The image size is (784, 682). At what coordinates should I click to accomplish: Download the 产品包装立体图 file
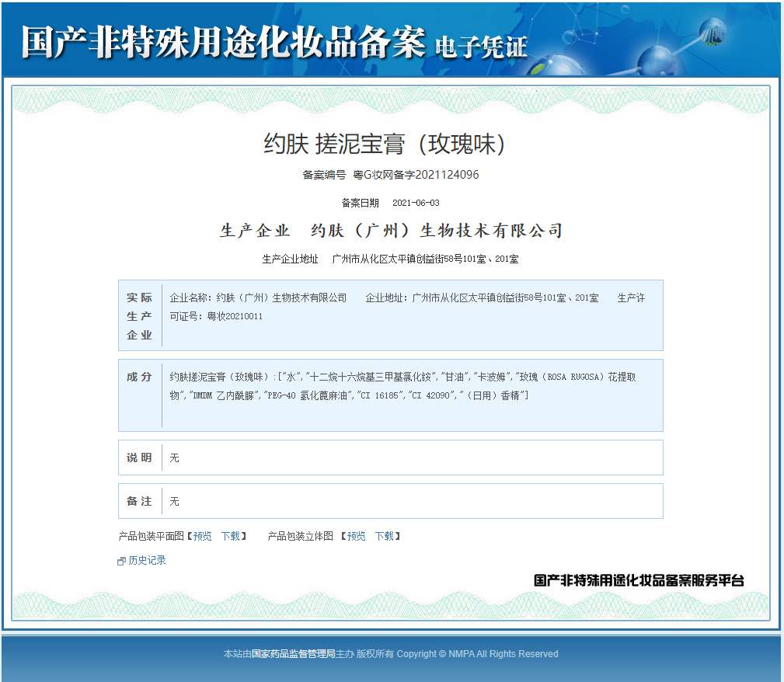click(385, 536)
